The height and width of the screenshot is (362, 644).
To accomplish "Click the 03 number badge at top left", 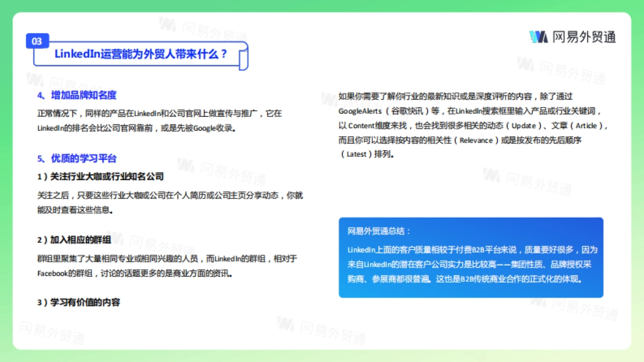I will [37, 40].
